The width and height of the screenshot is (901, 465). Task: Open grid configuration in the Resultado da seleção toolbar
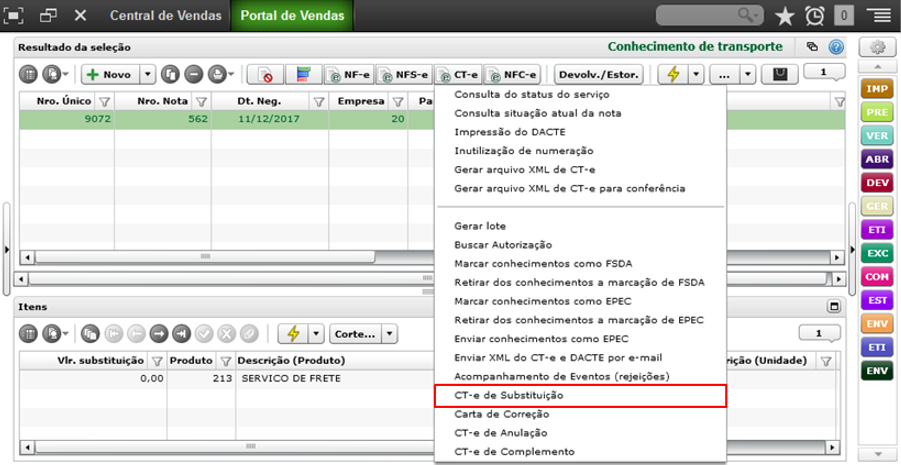point(28,74)
